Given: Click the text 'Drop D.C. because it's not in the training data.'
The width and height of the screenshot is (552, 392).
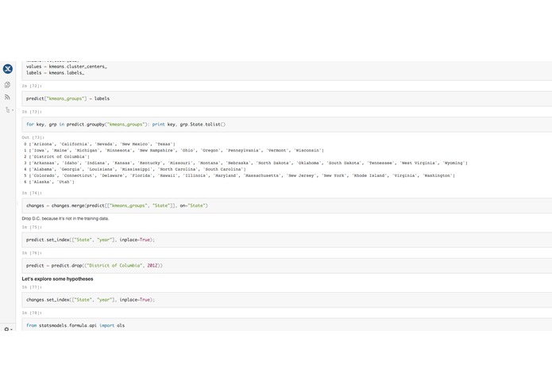Looking at the screenshot, I should click(x=65, y=219).
